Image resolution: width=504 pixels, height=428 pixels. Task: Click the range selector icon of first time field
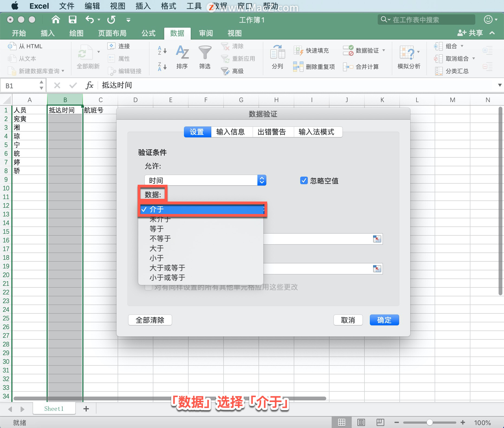coord(377,239)
